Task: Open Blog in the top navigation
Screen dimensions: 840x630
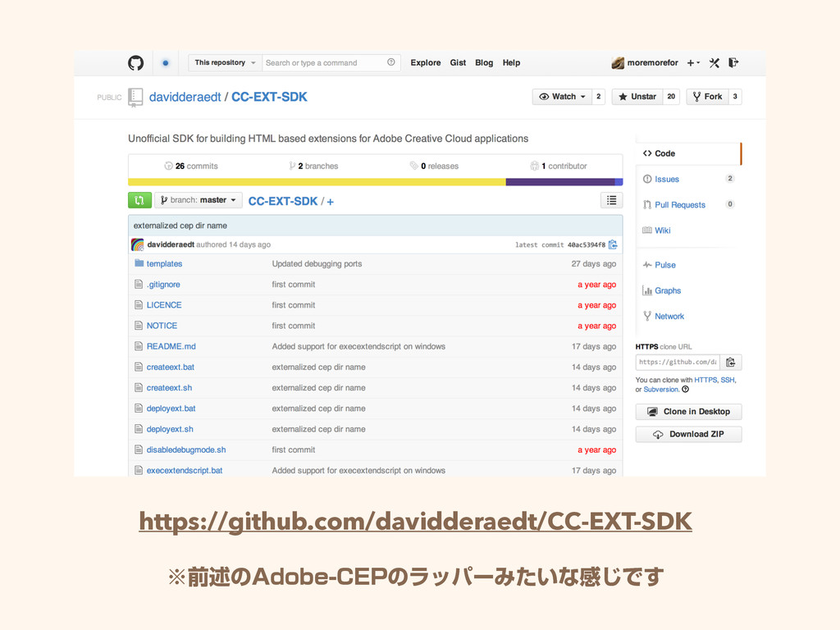Action: [x=484, y=62]
